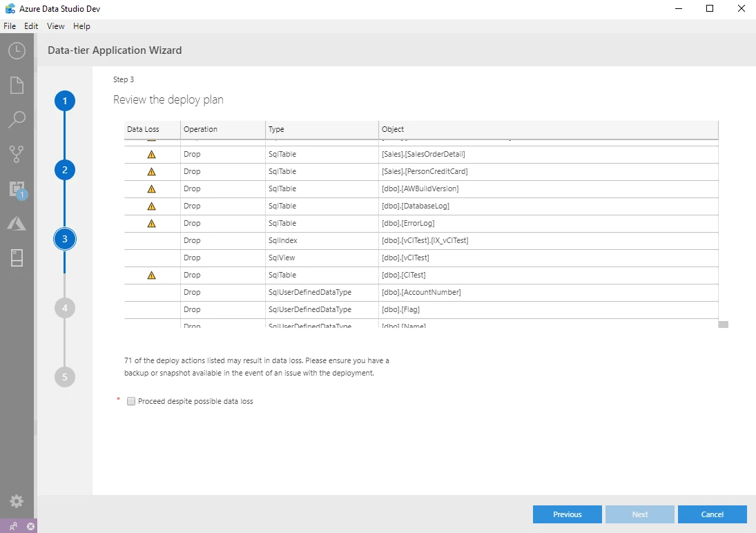The width and height of the screenshot is (756, 533).
Task: Open the recent connections history panel
Action: pos(16,50)
